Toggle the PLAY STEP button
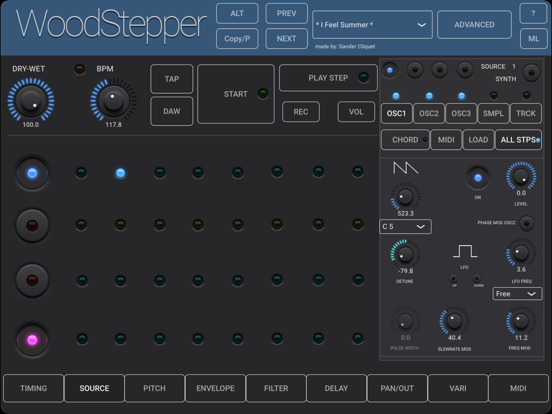The image size is (552, 414). 328,78
